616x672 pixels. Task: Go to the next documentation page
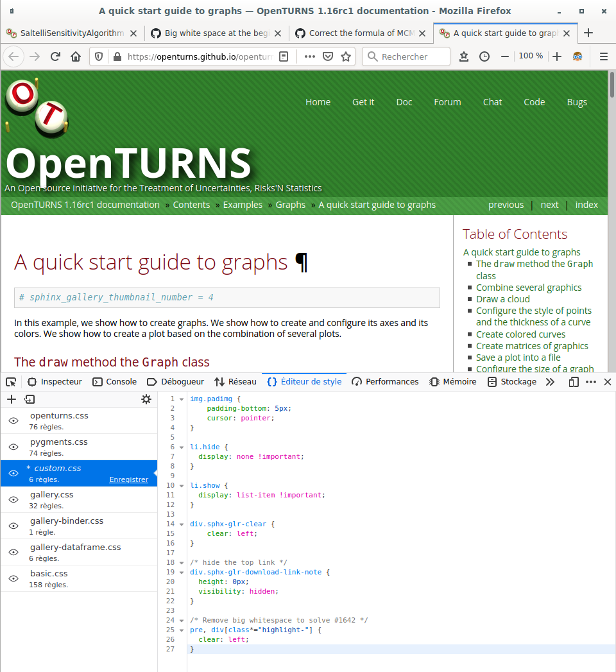tap(549, 205)
